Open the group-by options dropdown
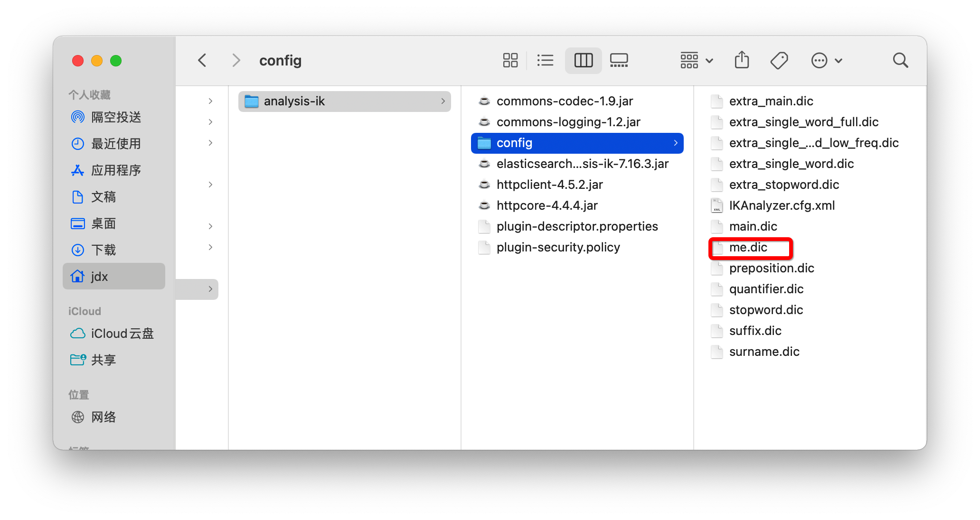 tap(697, 61)
